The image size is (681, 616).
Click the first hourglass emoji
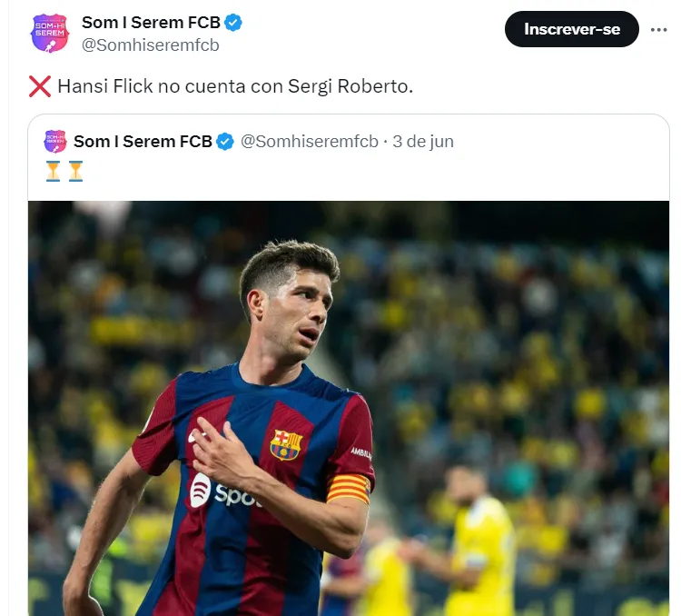point(53,170)
